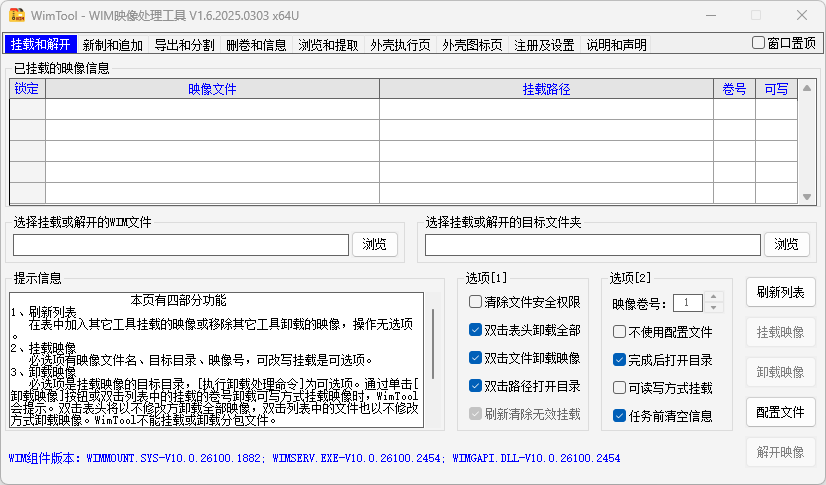Click the WIM file path input field
The width and height of the screenshot is (826, 485).
click(x=180, y=245)
